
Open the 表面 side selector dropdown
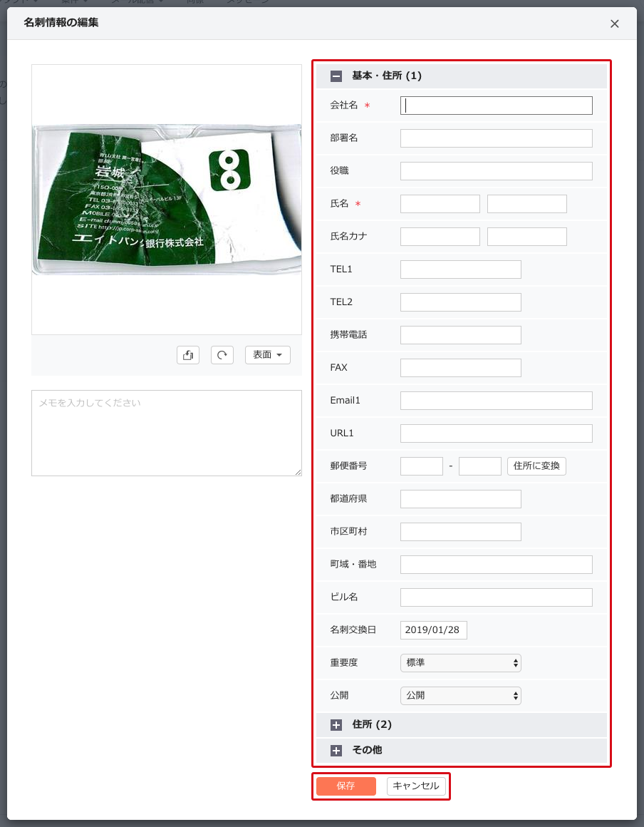click(x=268, y=355)
